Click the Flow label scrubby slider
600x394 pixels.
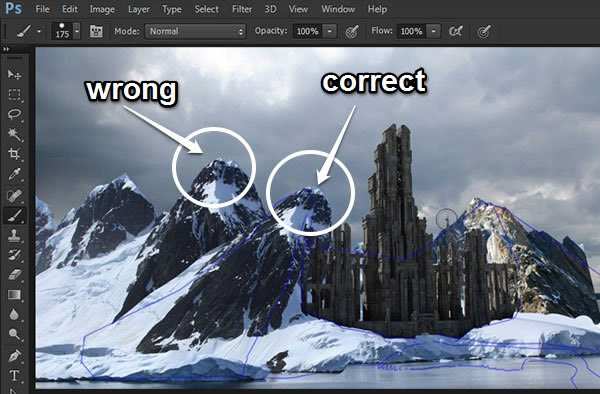click(x=382, y=31)
